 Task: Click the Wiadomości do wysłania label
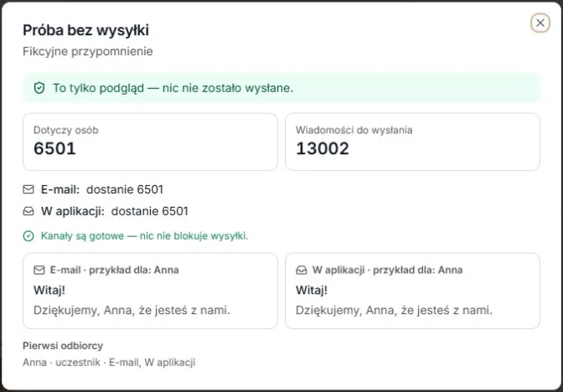(354, 130)
